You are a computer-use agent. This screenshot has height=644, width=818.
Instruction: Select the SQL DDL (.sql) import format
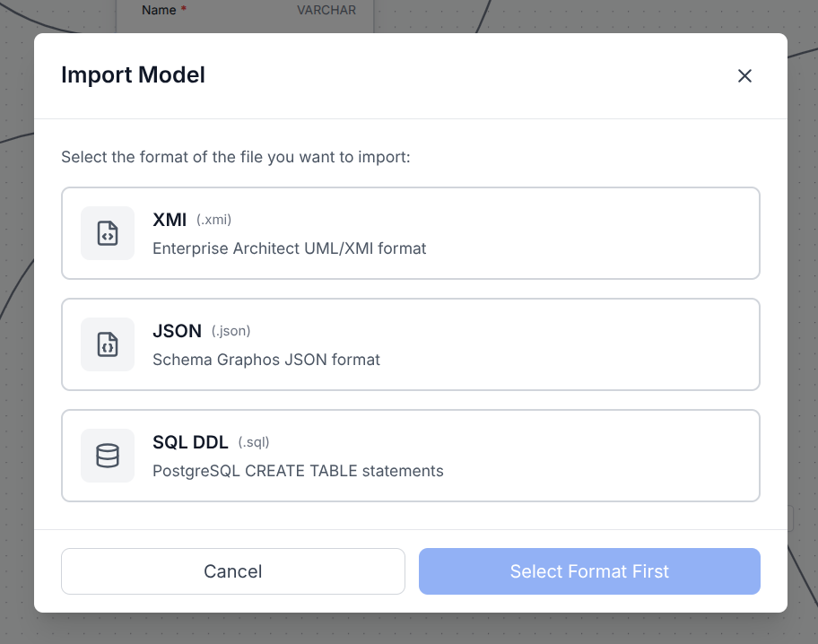click(x=410, y=456)
